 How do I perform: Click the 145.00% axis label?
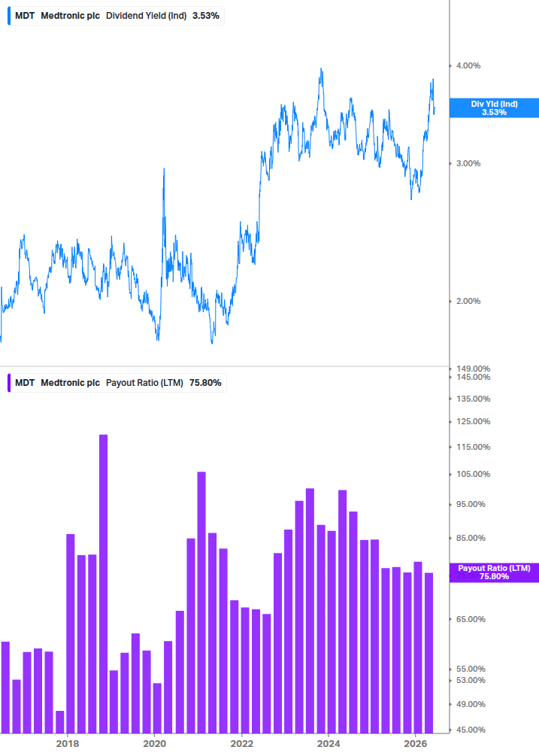[x=473, y=377]
